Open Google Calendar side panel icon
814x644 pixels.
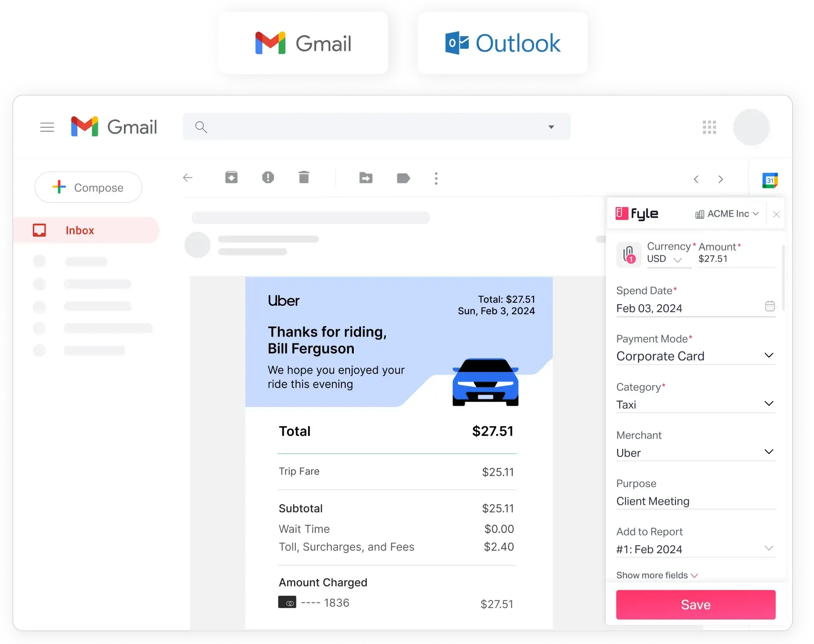[x=770, y=180]
